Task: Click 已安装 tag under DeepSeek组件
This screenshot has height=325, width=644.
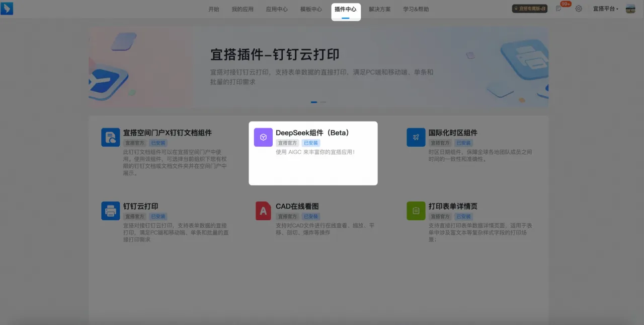Action: [311, 143]
